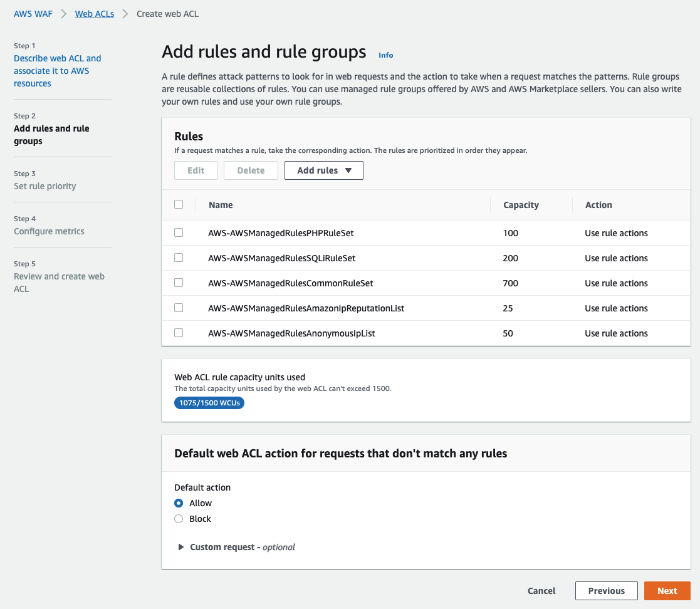700x609 pixels.
Task: Select Step 4 Configure metrics
Action: pos(49,231)
